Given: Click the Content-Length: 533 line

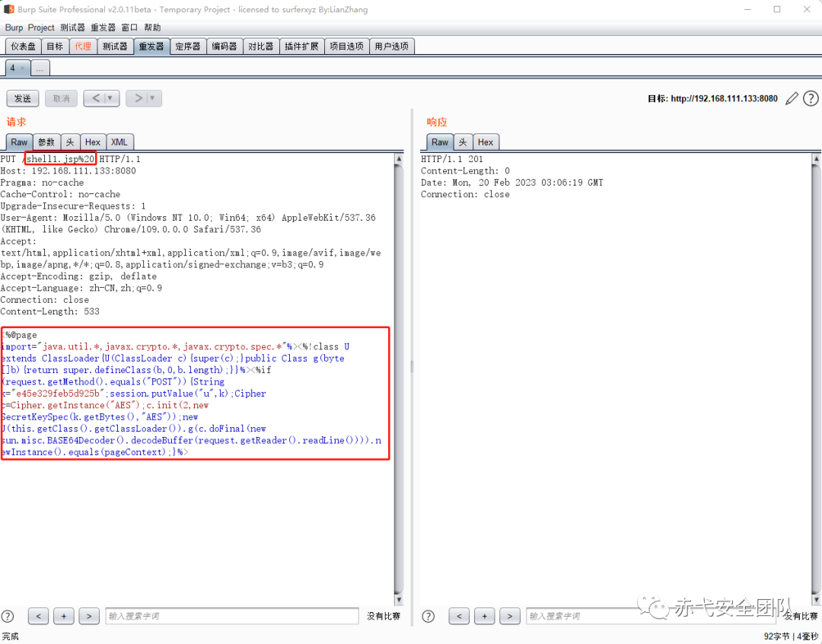Looking at the screenshot, I should point(49,311).
